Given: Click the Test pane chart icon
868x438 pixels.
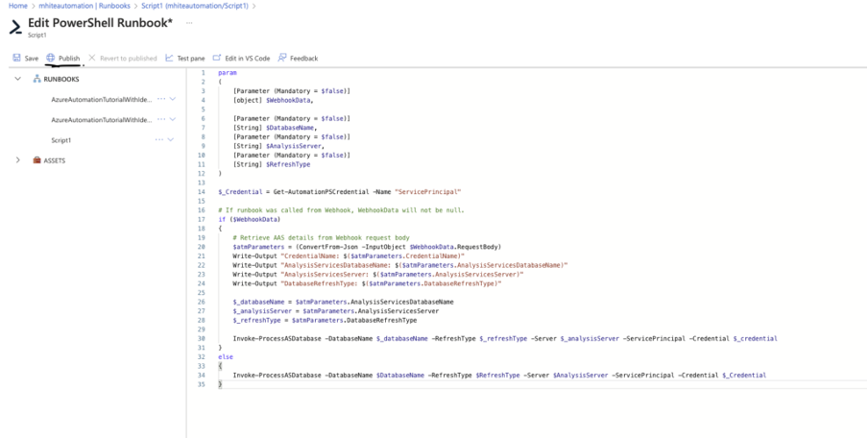Looking at the screenshot, I should (170, 58).
